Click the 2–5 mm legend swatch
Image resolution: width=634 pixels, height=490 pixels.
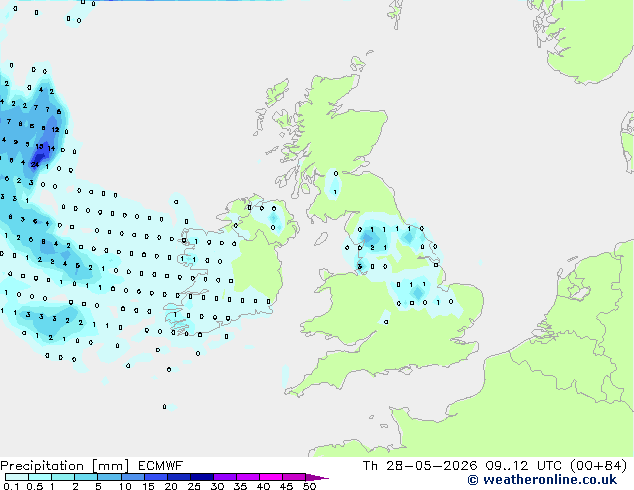86,477
